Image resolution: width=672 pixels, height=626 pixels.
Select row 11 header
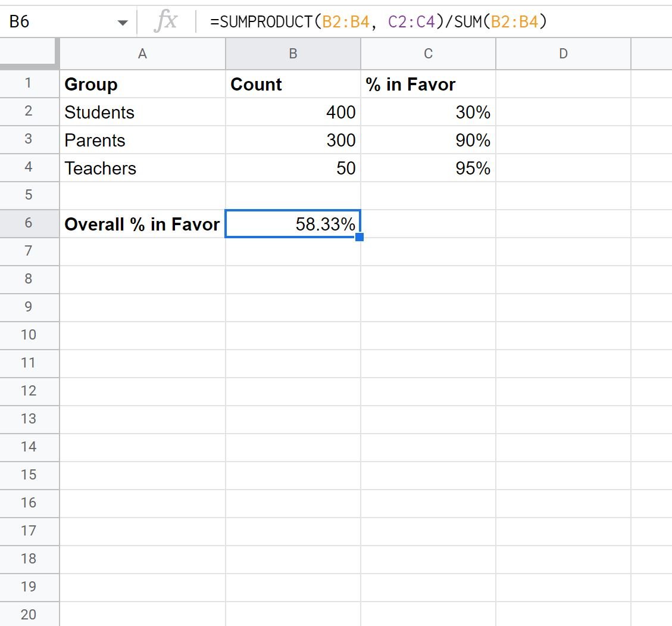(x=29, y=363)
